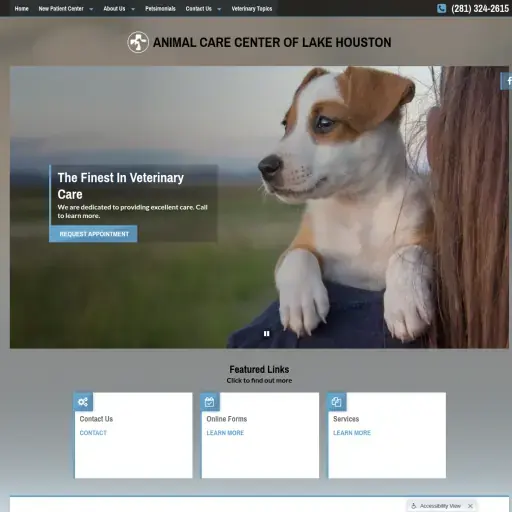This screenshot has height=512, width=512.
Task: Open the Facebook side tab
Action: [507, 81]
